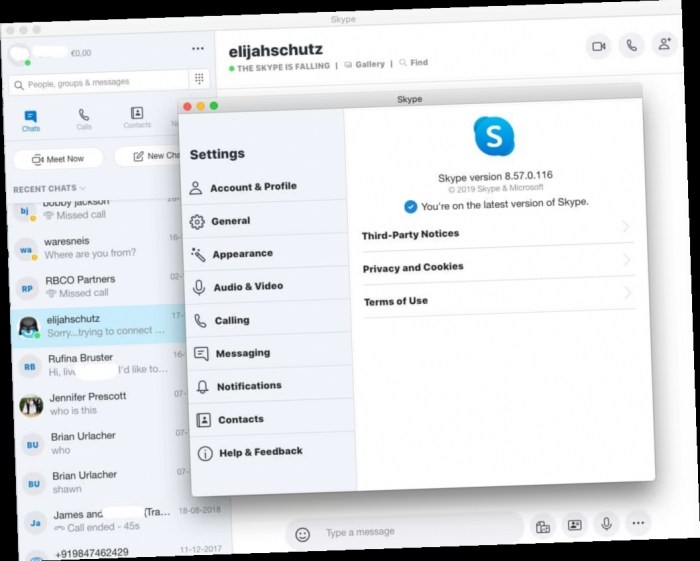Click THE SKYPE IS FALLING status text
The height and width of the screenshot is (561, 700).
click(x=283, y=67)
